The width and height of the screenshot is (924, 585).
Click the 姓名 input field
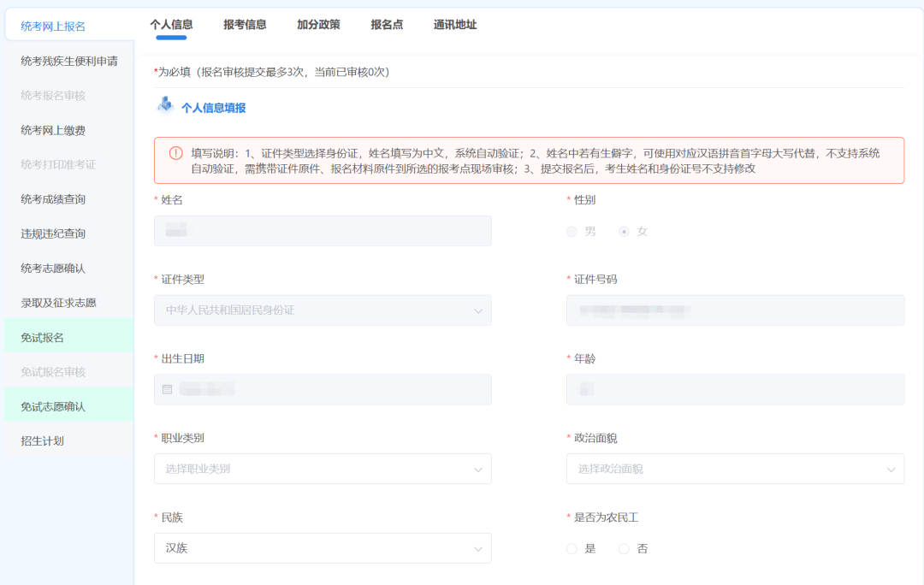click(323, 231)
